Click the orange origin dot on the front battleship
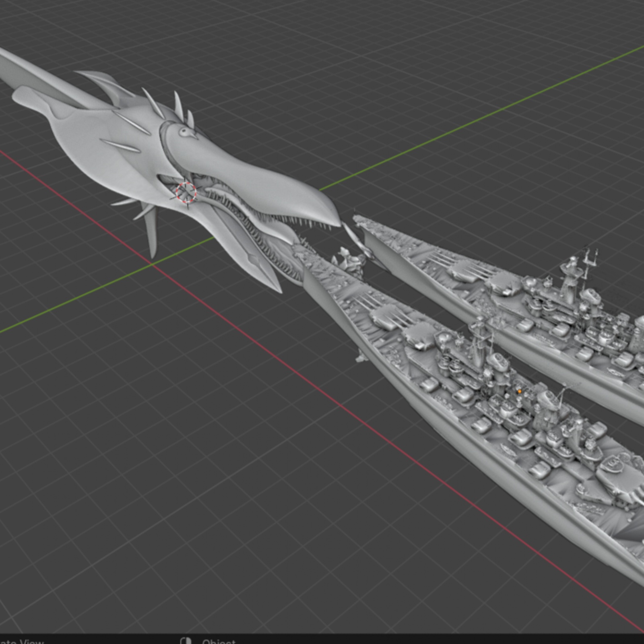The image size is (644, 644). [520, 390]
